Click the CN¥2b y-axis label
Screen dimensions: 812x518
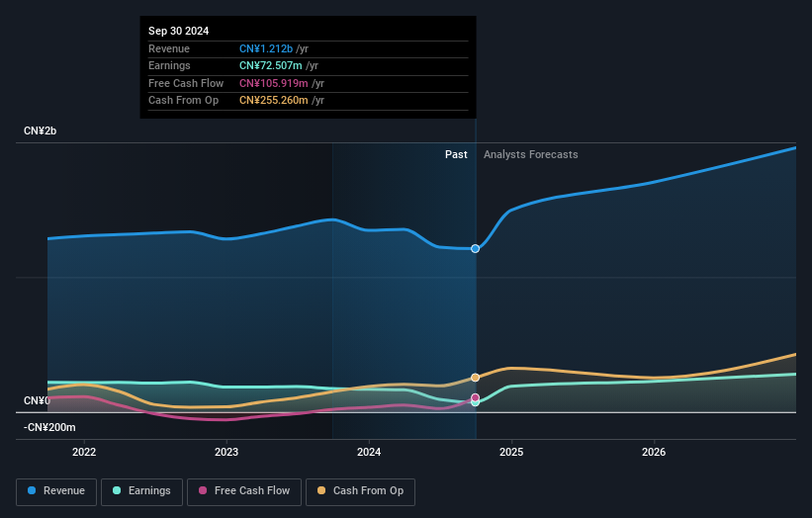click(41, 131)
